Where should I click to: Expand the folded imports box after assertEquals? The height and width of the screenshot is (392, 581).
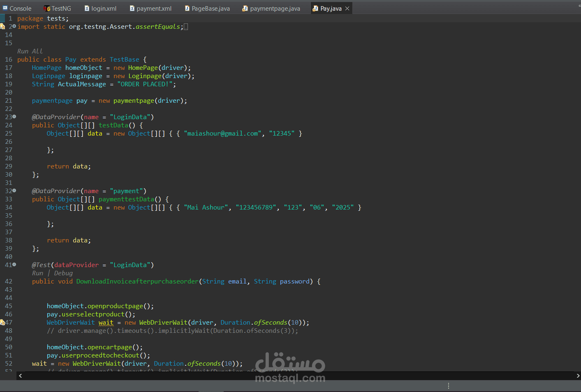pyautogui.click(x=185, y=26)
